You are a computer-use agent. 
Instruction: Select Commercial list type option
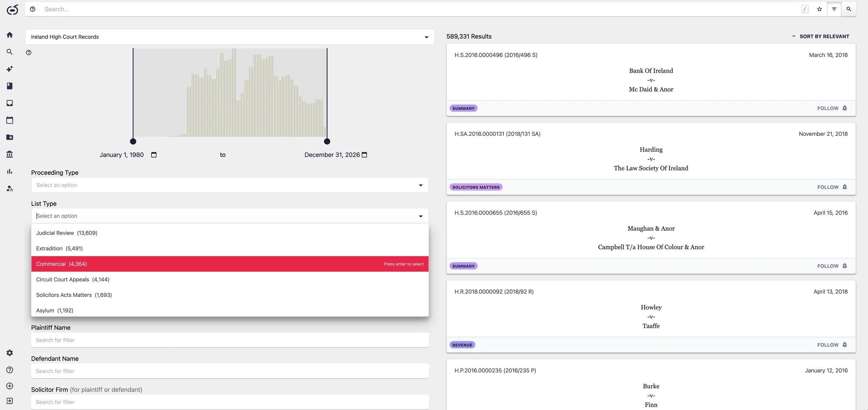(230, 264)
